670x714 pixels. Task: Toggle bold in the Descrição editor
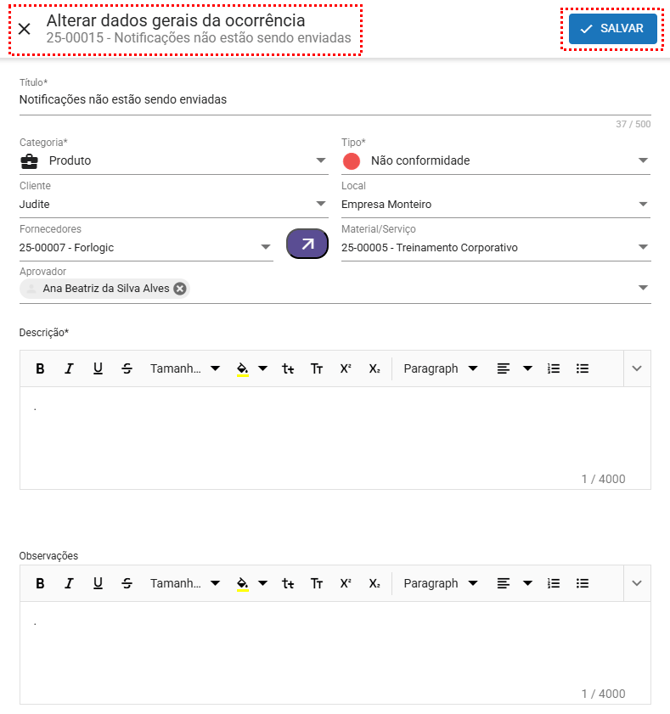[x=40, y=369]
